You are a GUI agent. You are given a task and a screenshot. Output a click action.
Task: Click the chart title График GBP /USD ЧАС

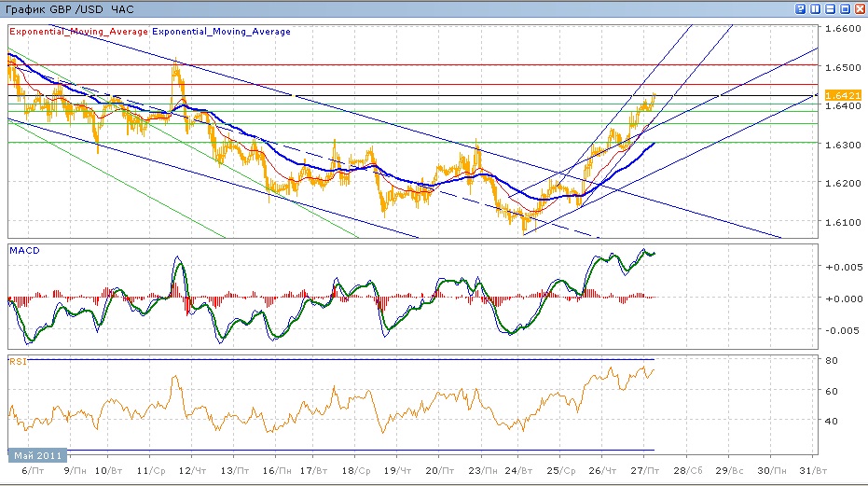pos(70,9)
